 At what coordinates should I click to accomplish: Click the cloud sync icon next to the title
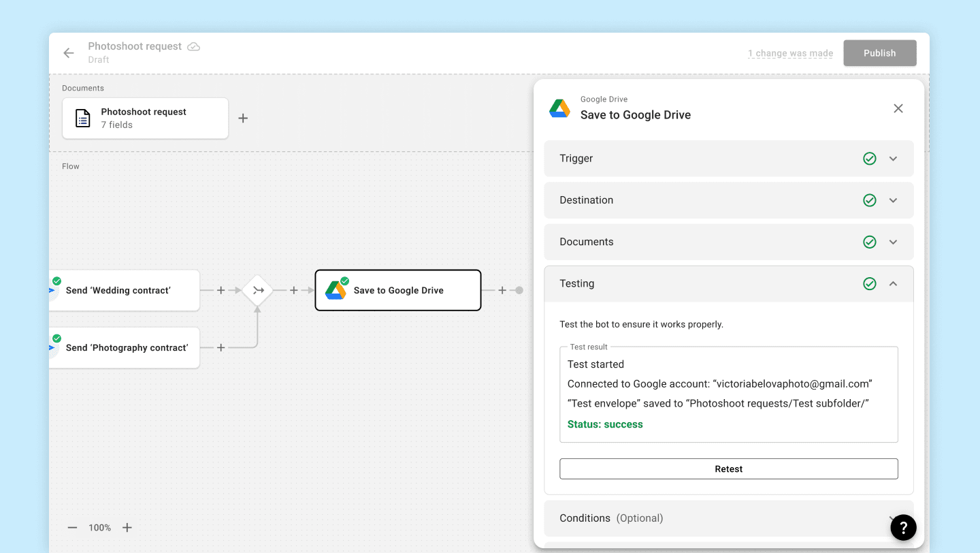click(x=194, y=46)
